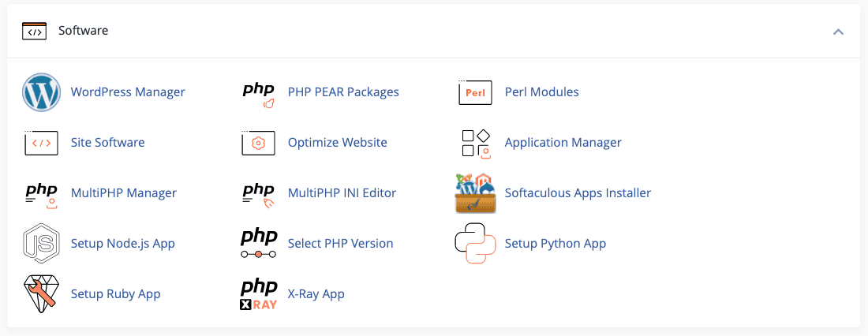868x336 pixels.
Task: Open the MultiPHP INI Editor link
Action: pos(342,193)
